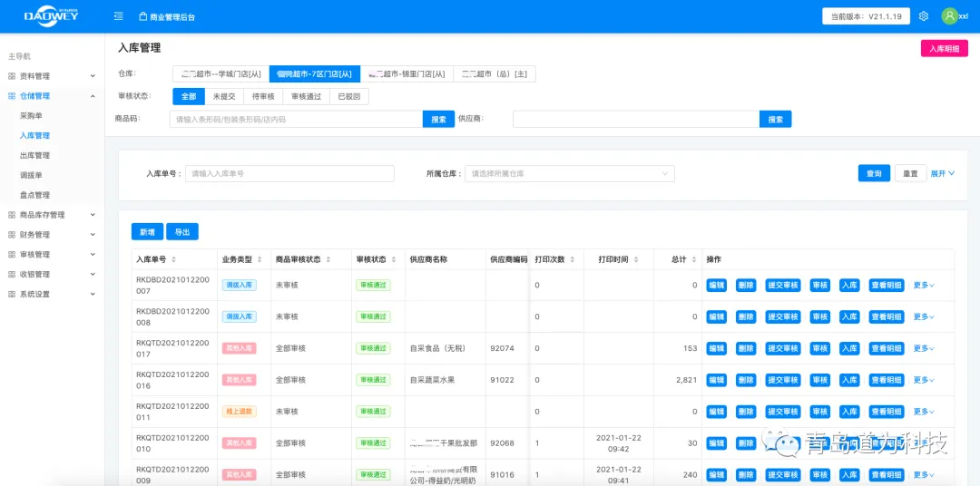Image resolution: width=980 pixels, height=486 pixels.
Task: Click the user avatar icon
Action: [950, 16]
